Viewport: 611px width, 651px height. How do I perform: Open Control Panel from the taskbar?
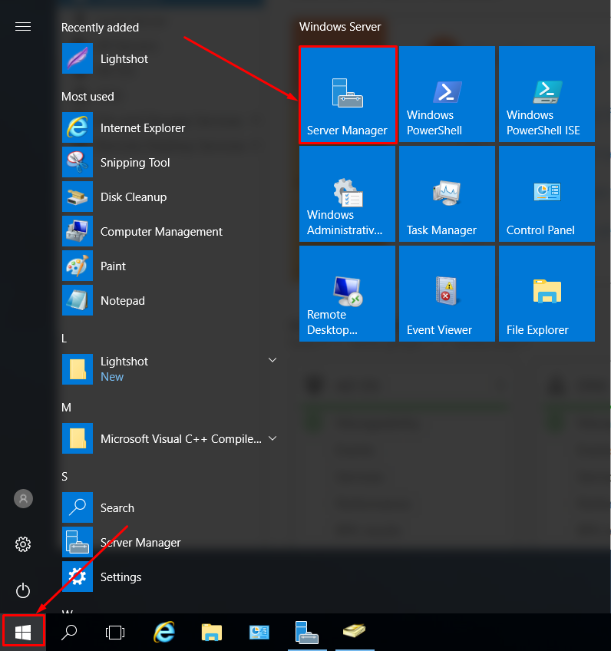259,632
